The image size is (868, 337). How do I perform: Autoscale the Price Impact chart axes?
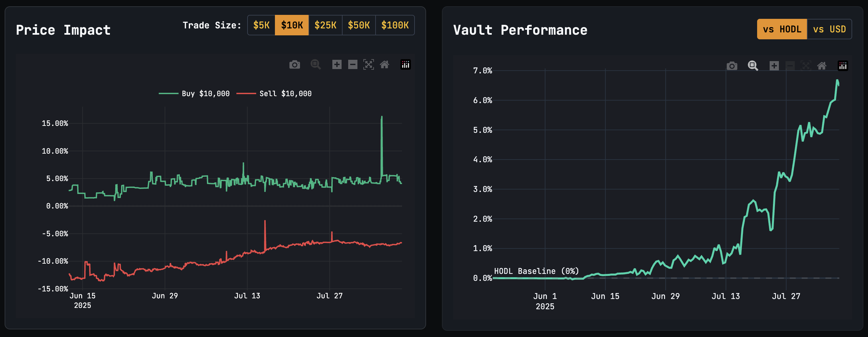click(x=368, y=64)
